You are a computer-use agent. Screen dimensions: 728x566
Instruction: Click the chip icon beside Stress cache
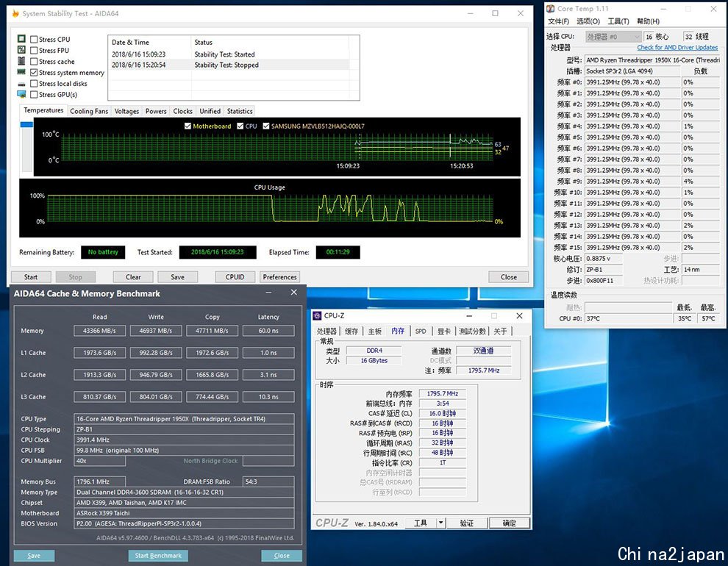coord(21,61)
